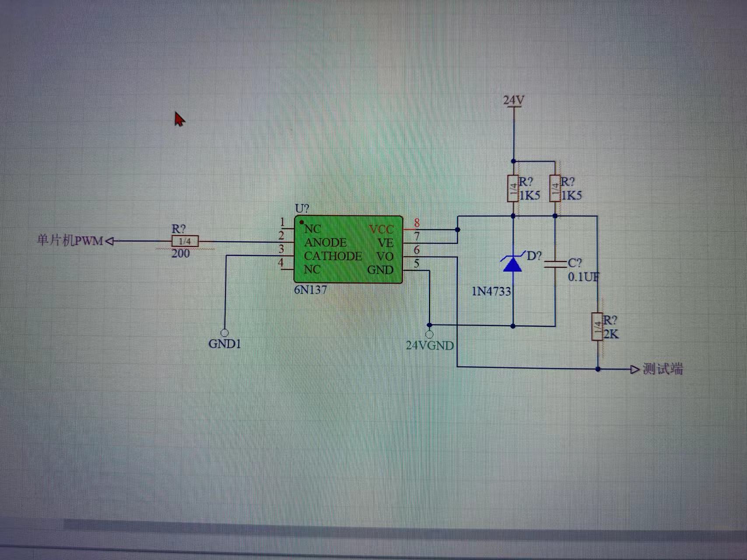Viewport: 747px width, 560px height.
Task: Click pin number 7 of the chip
Action: point(417,237)
